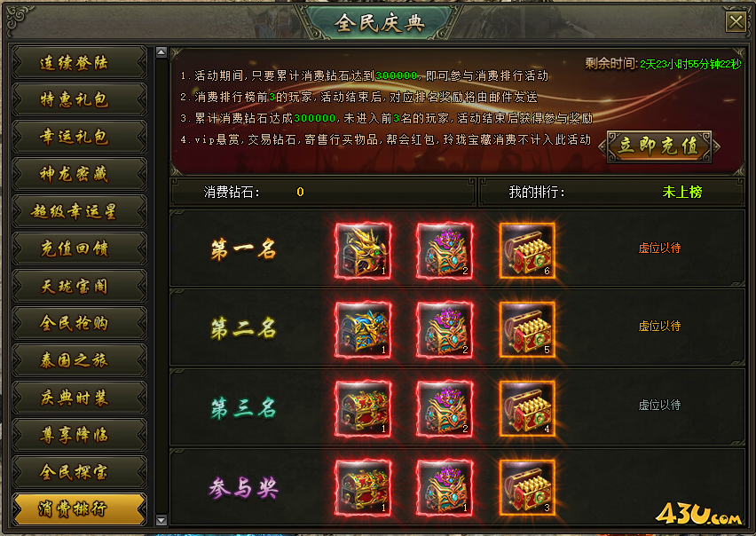This screenshot has height=536, width=756.
Task: Click third place red treasure chest reward
Action: coord(363,409)
